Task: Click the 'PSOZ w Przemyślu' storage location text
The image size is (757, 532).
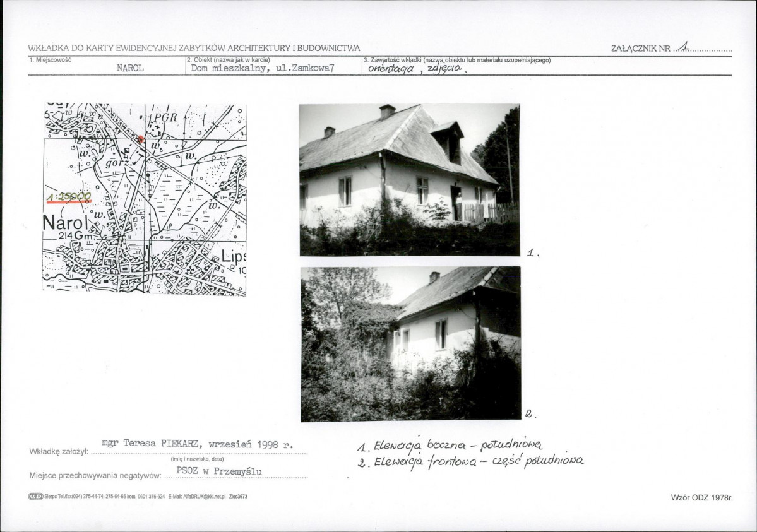Action: [x=219, y=471]
